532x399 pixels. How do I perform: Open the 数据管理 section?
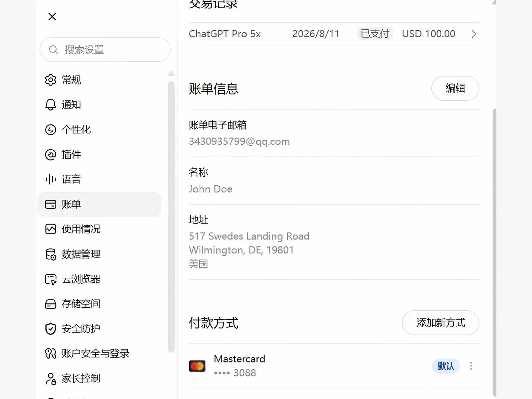click(99, 254)
